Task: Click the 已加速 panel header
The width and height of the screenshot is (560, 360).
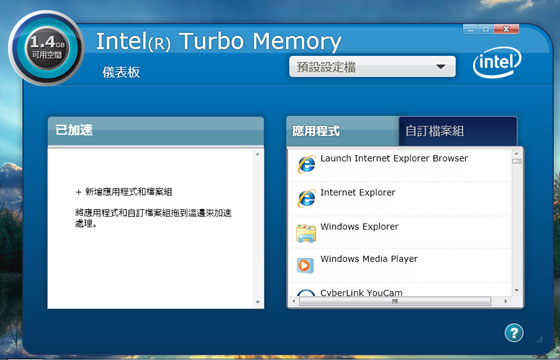Action: click(156, 131)
